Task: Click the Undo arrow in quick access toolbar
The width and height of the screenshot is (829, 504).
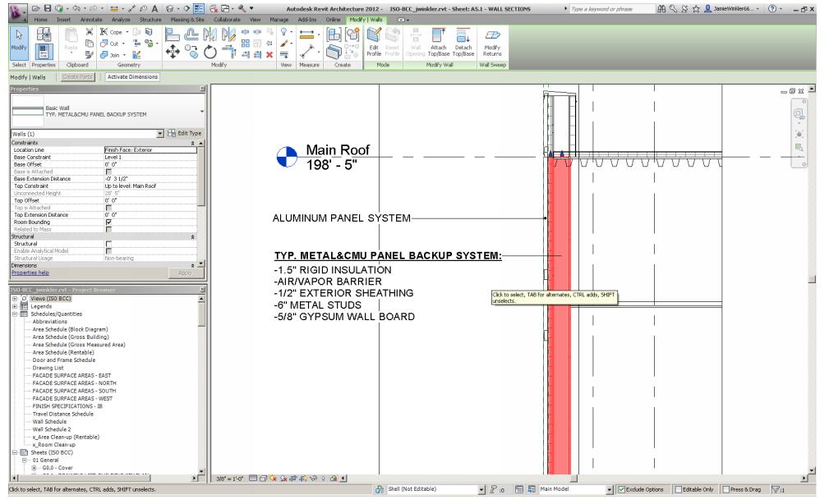Action: [76, 8]
